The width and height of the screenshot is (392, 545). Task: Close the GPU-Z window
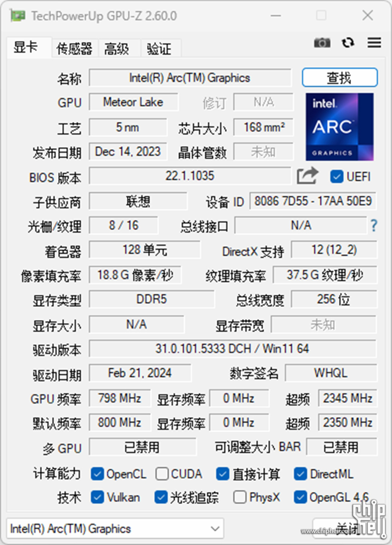[368, 16]
